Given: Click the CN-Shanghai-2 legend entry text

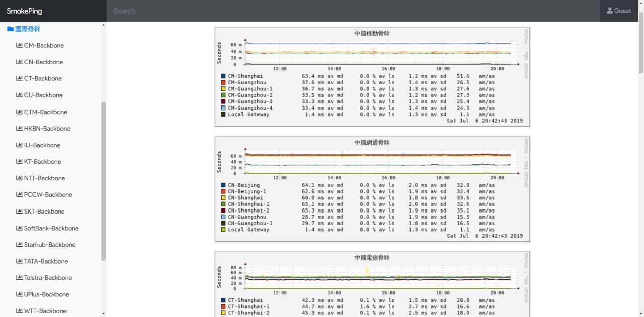Looking at the screenshot, I should (x=249, y=210).
